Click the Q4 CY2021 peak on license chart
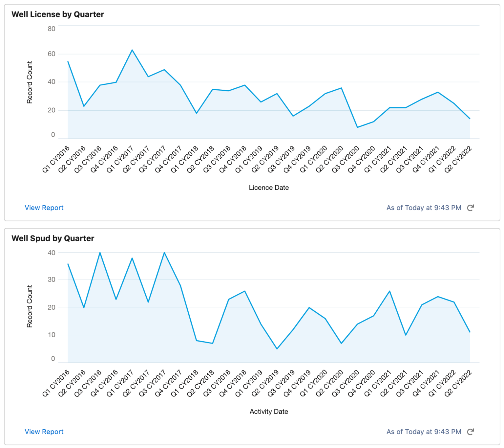Image resolution: width=504 pixels, height=448 pixels. tap(438, 92)
